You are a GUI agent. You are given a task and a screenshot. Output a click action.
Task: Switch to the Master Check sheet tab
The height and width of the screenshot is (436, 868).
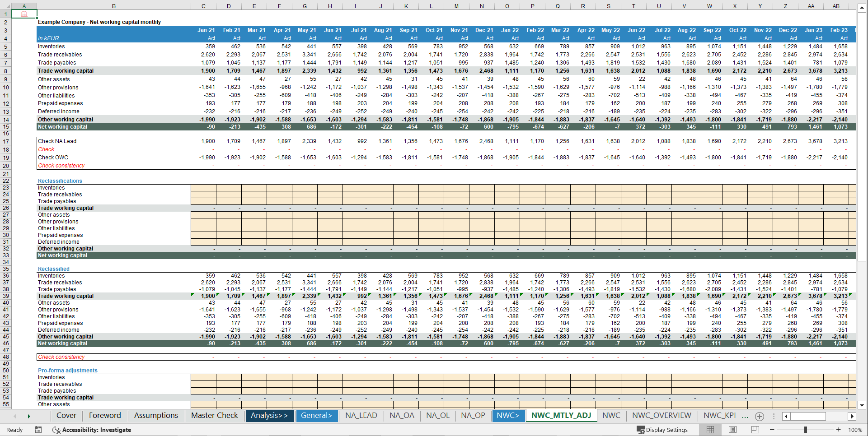pos(214,416)
